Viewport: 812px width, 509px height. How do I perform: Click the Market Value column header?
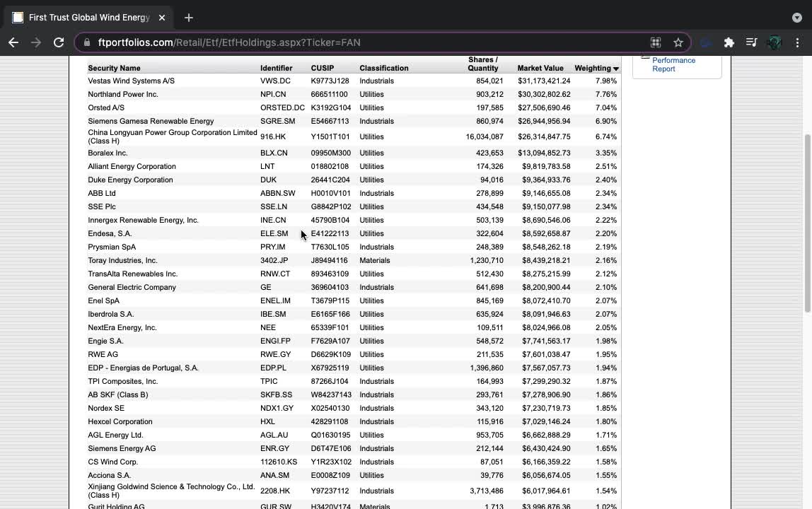pyautogui.click(x=540, y=68)
